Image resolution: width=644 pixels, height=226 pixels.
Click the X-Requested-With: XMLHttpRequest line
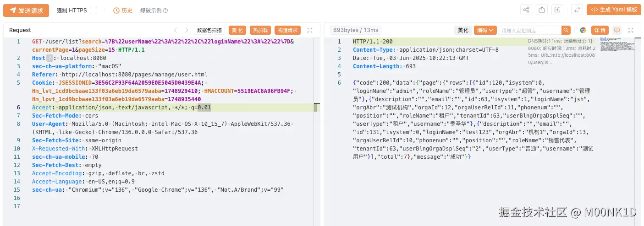click(x=85, y=149)
